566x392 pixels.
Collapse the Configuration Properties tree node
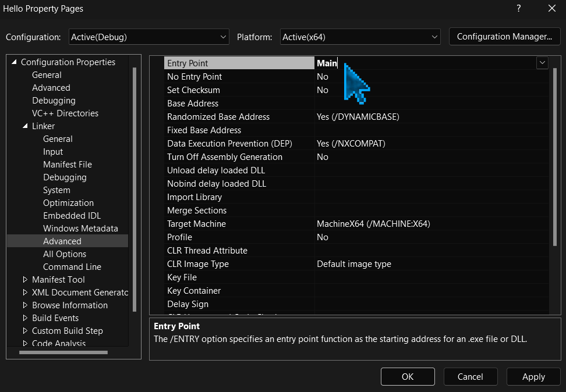(x=14, y=62)
